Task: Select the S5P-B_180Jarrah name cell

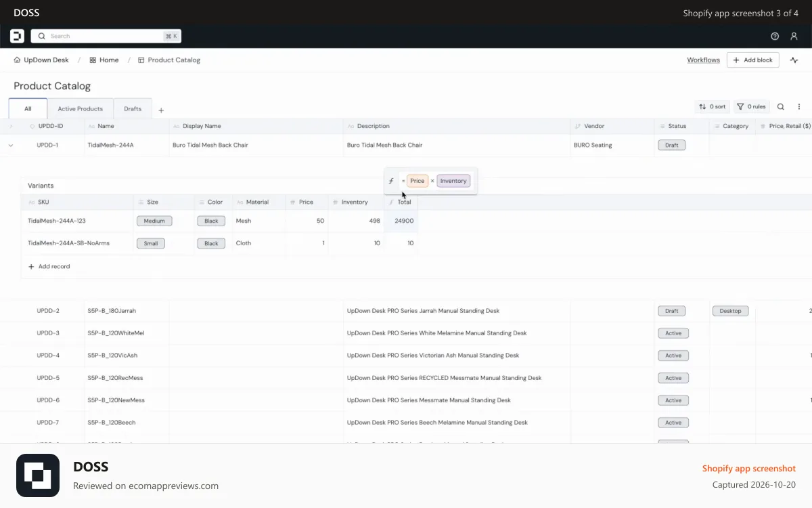Action: pyautogui.click(x=127, y=311)
